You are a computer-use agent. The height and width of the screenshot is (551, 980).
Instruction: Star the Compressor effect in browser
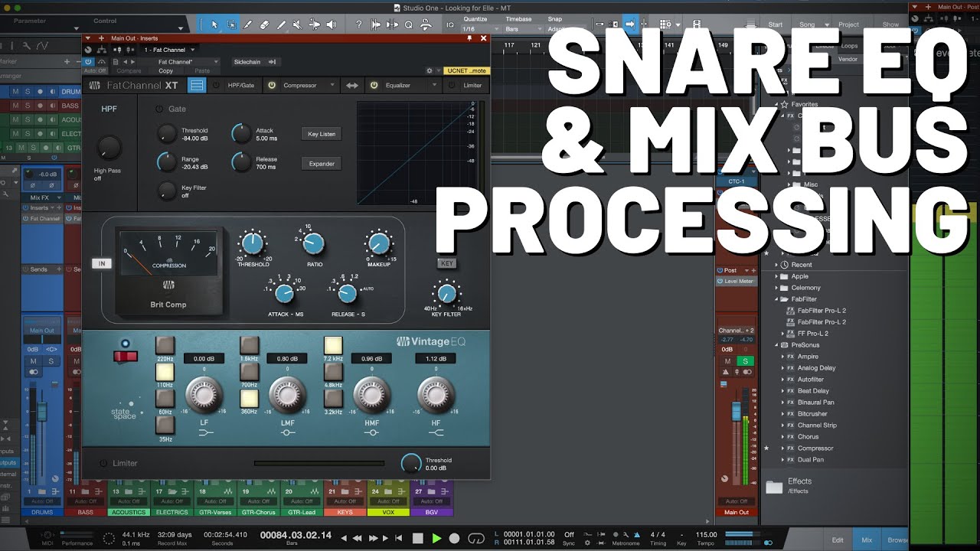[x=766, y=448]
